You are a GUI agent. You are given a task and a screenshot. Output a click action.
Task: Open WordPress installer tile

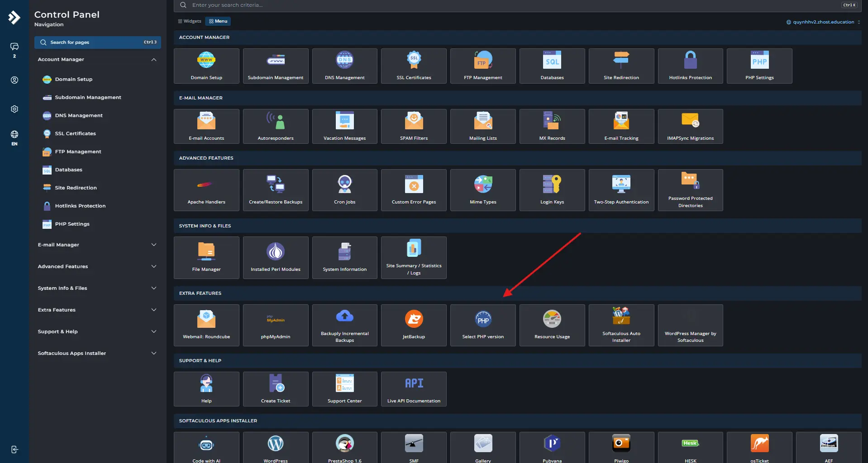pos(276,447)
